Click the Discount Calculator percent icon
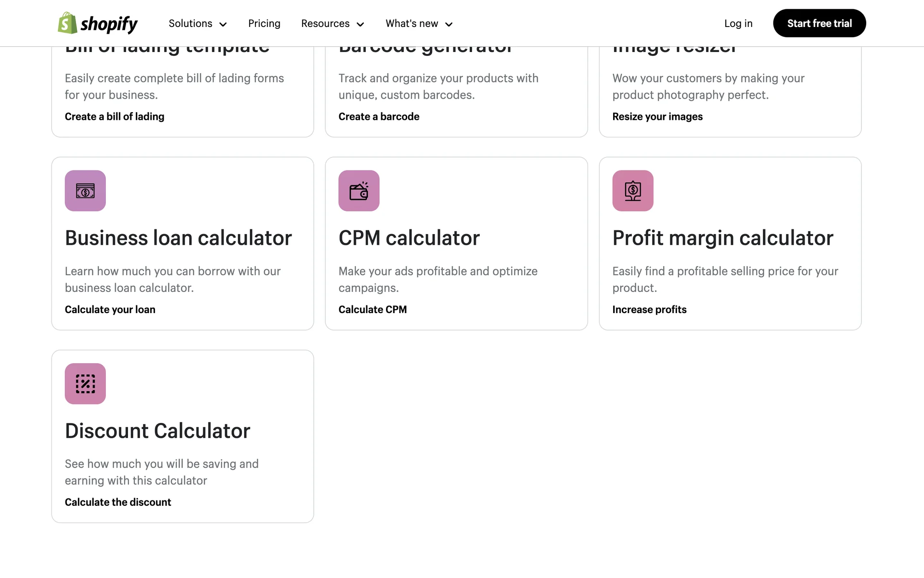924x578 pixels. point(85,384)
